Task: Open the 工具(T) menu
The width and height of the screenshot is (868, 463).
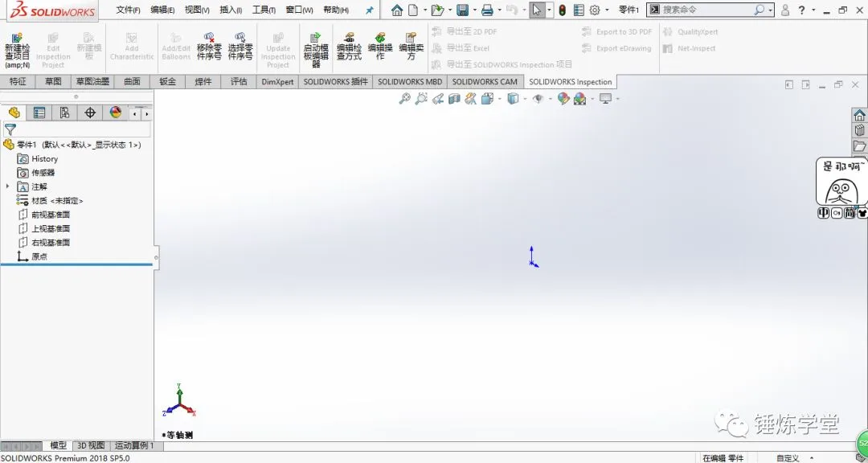Action: point(264,10)
